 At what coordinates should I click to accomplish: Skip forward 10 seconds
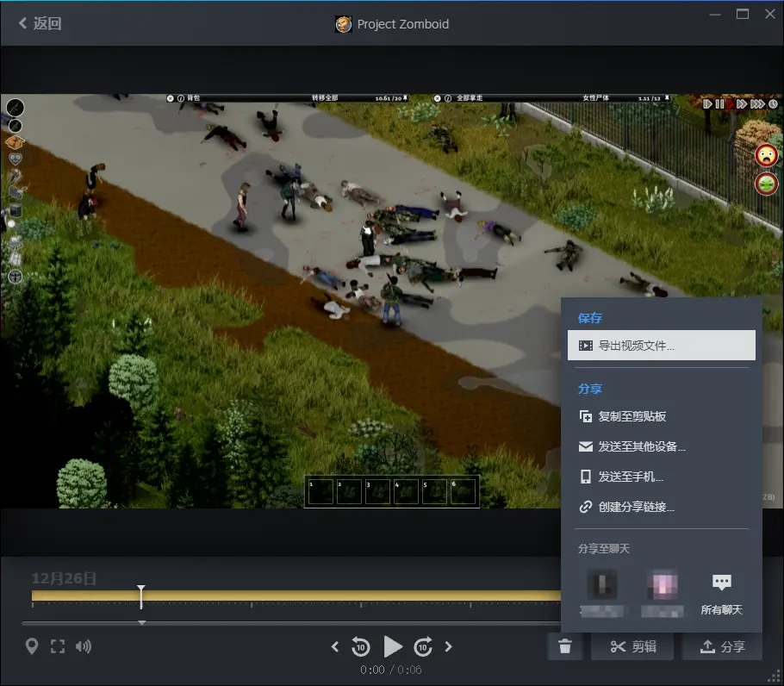tap(423, 646)
